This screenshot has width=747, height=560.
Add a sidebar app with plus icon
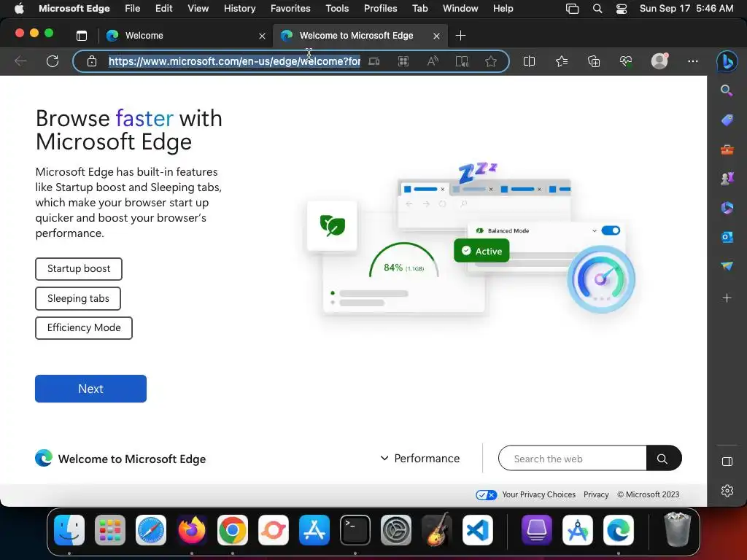point(727,298)
